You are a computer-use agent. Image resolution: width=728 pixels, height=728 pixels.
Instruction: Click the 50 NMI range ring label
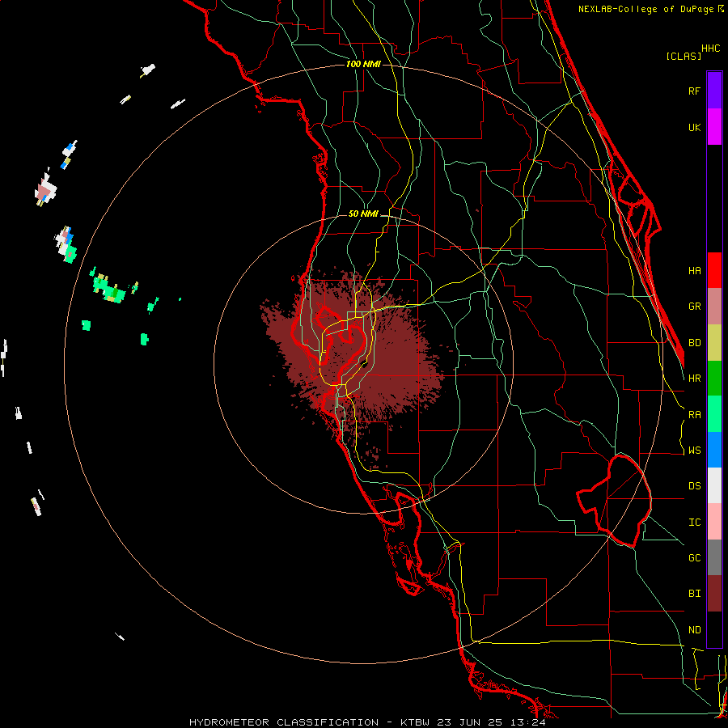[363, 214]
